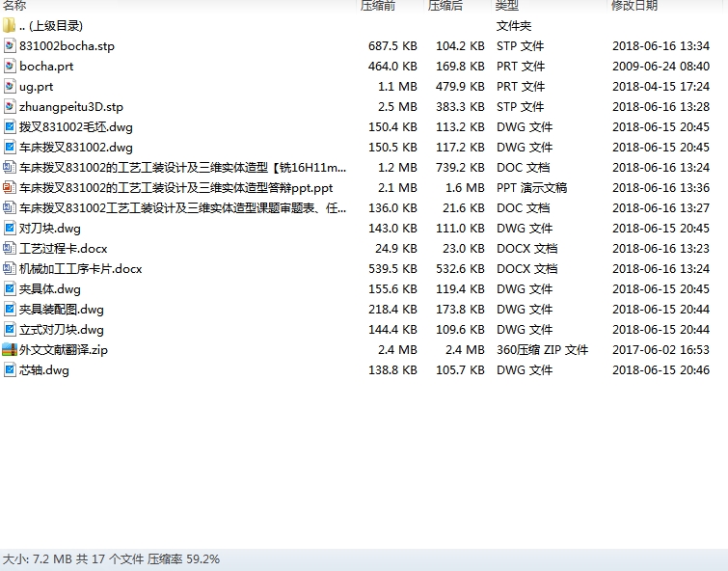Click the 539.5 KB original size cell
Image resolution: width=728 pixels, height=571 pixels.
click(x=392, y=268)
